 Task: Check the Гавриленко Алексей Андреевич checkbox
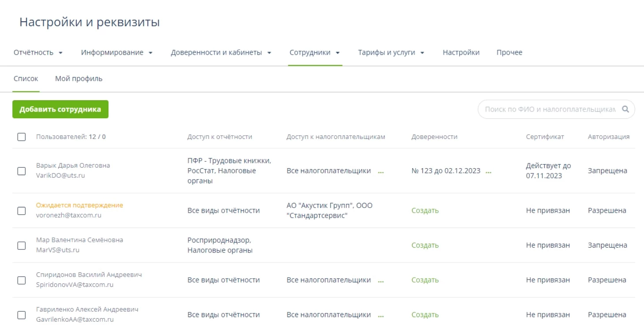[x=22, y=315]
